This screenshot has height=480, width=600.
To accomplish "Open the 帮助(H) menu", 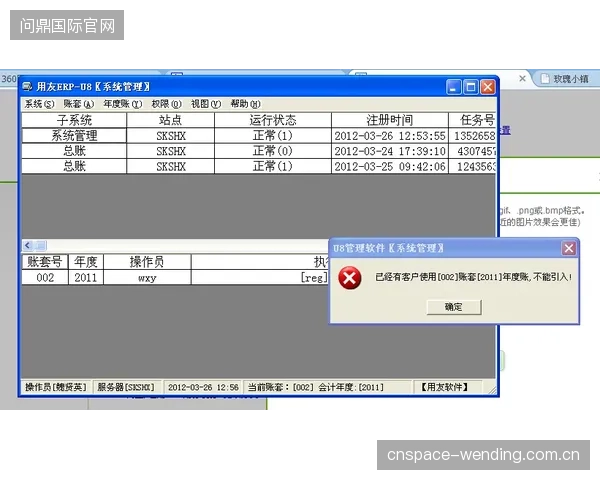I will pyautogui.click(x=246, y=104).
